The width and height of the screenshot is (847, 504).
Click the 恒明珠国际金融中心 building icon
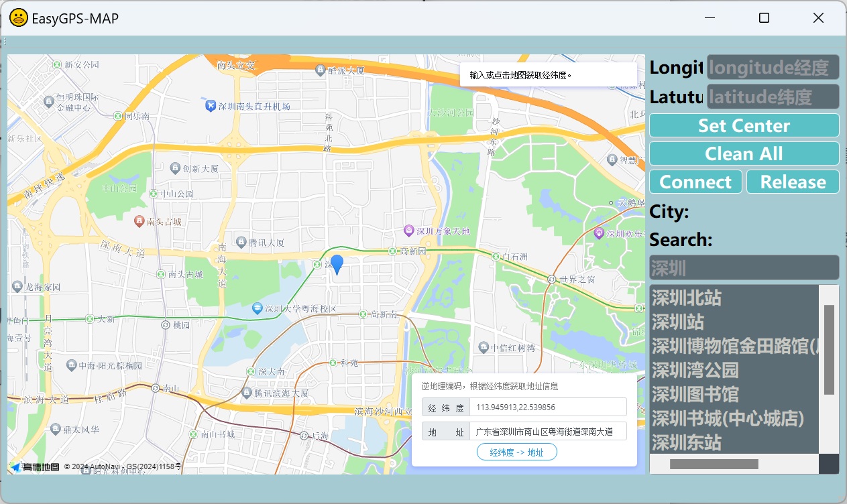[x=49, y=101]
